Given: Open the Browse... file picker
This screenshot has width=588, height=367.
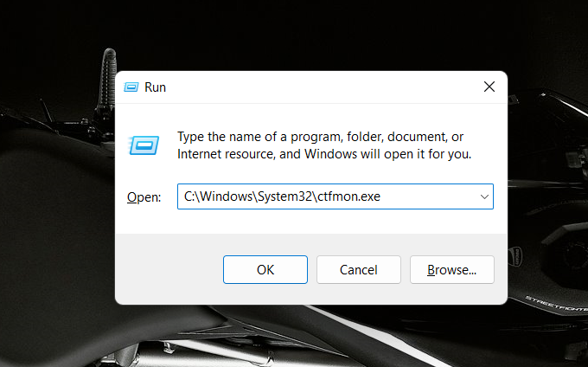Looking at the screenshot, I should tap(452, 269).
